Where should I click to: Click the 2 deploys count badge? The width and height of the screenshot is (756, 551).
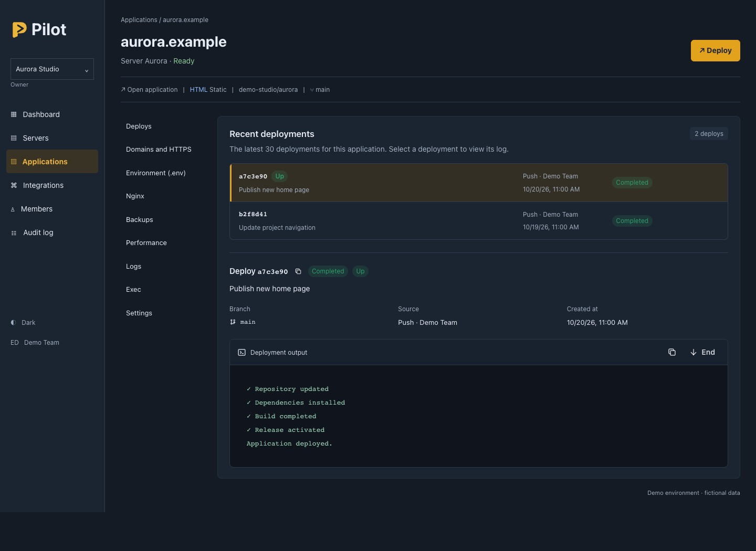pos(709,134)
